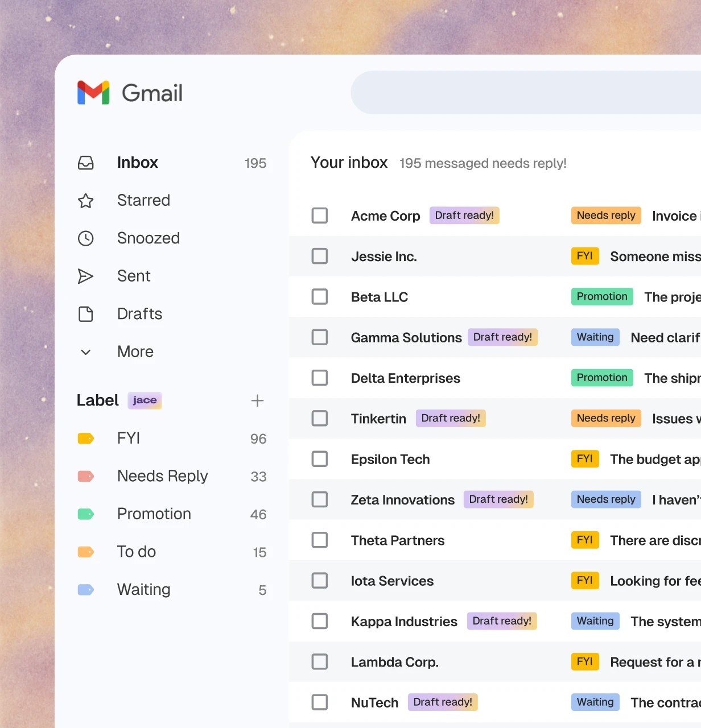Open Drafts using the document icon
This screenshot has width=701, height=728.
point(86,313)
